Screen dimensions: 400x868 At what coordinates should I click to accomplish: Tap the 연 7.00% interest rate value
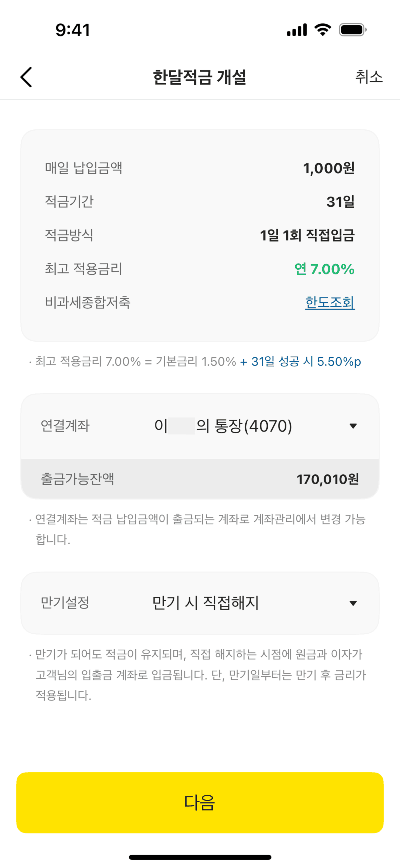pos(324,269)
